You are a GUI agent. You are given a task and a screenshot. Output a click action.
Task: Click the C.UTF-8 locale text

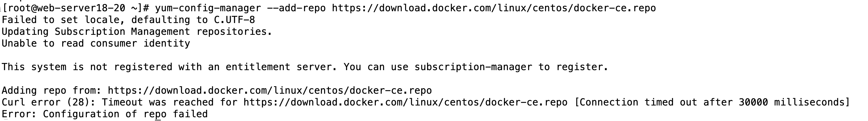[235, 20]
